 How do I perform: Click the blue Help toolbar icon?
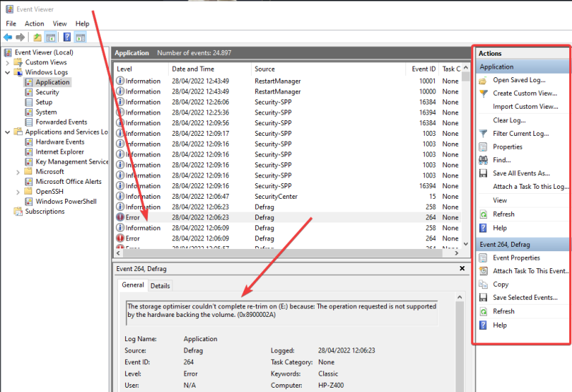(66, 37)
